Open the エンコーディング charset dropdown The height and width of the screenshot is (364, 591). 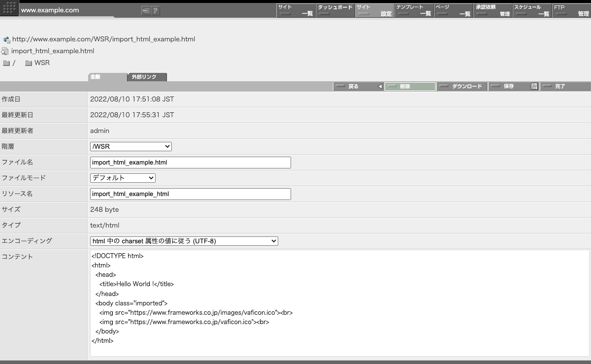click(184, 241)
